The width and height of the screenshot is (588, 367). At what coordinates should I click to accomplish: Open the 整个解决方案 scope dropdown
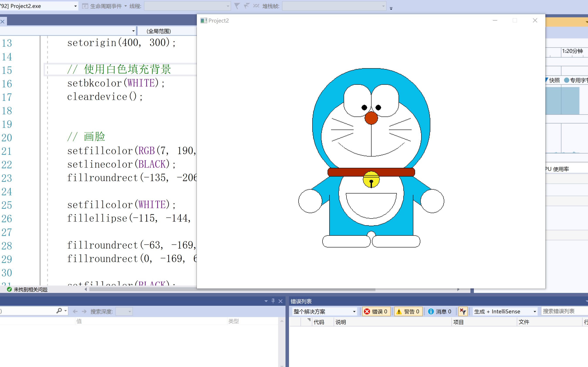coord(325,311)
